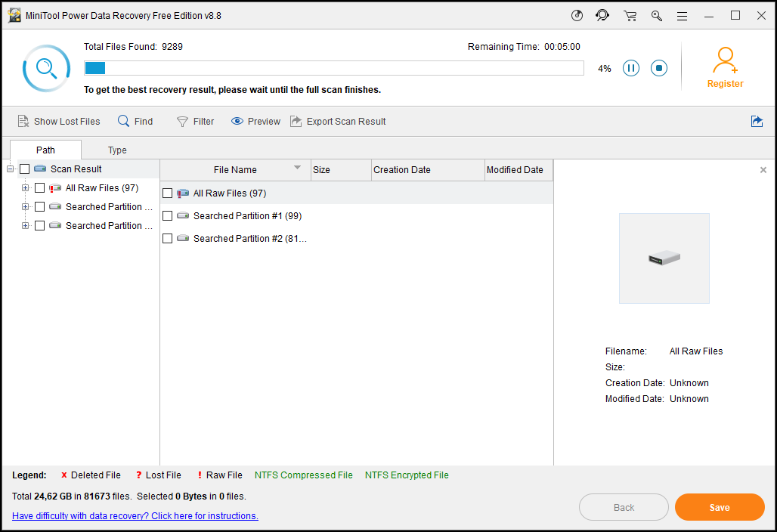Expand the first Searched Partition tree node
The image size is (777, 532).
point(25,206)
